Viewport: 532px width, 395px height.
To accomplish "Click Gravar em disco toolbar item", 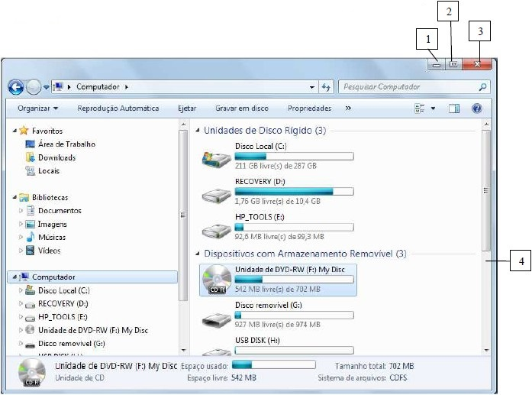I will point(241,108).
